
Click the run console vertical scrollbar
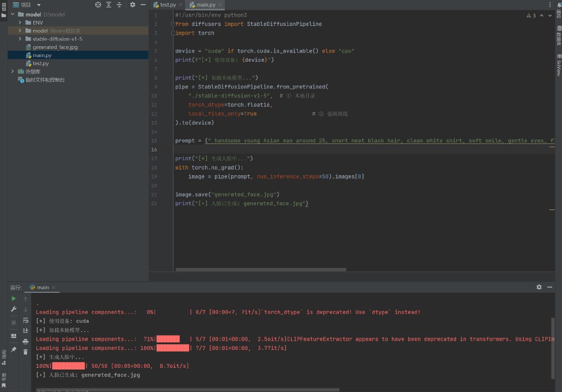pyautogui.click(x=553, y=348)
